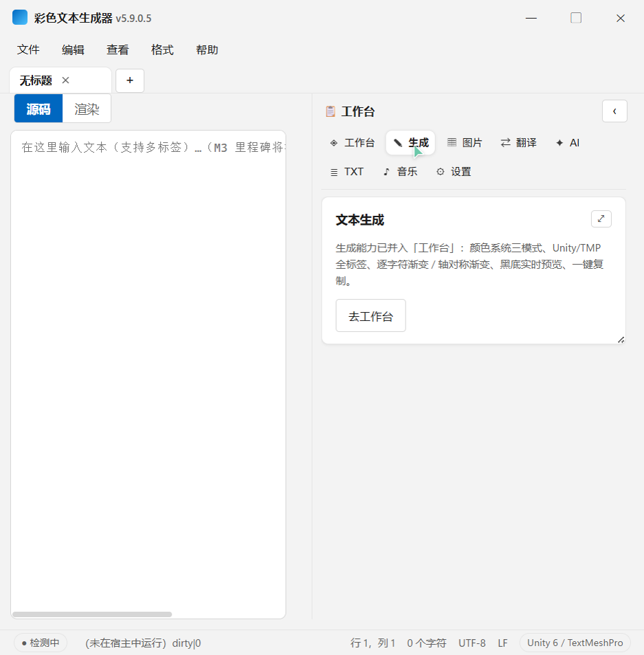Click the blue app logo icon
This screenshot has height=655, width=644.
click(x=20, y=18)
